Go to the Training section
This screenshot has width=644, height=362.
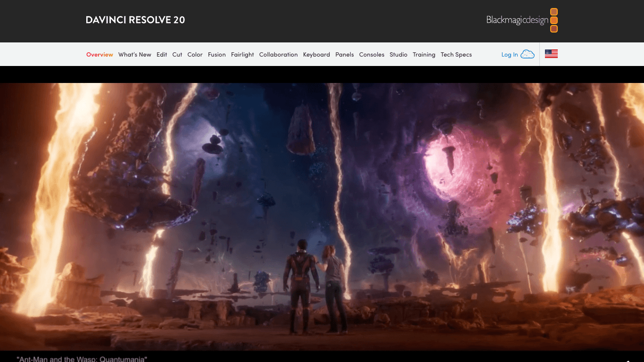[424, 55]
